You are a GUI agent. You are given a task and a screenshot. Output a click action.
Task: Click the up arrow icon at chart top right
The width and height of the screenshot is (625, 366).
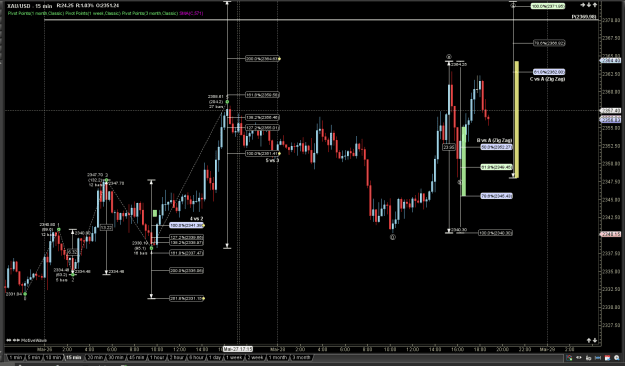(595, 5)
